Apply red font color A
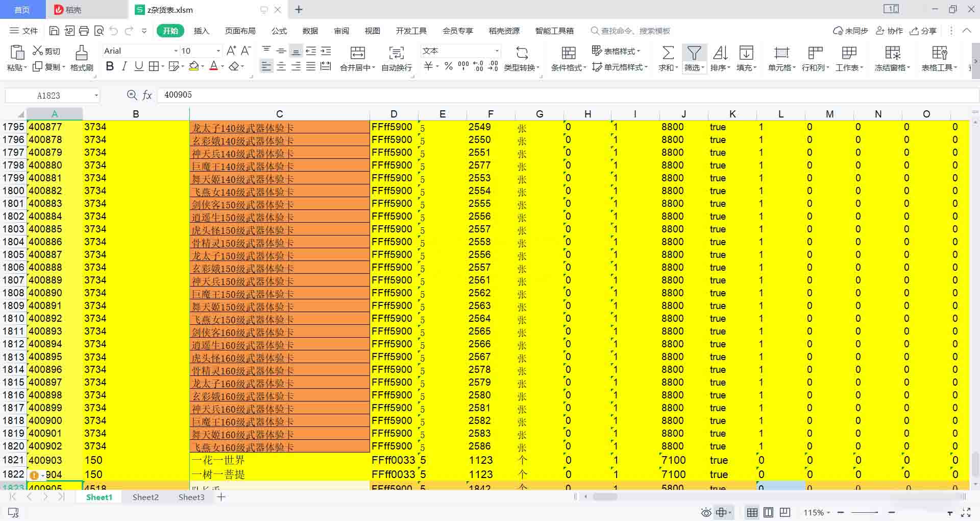The image size is (980, 521). [214, 66]
